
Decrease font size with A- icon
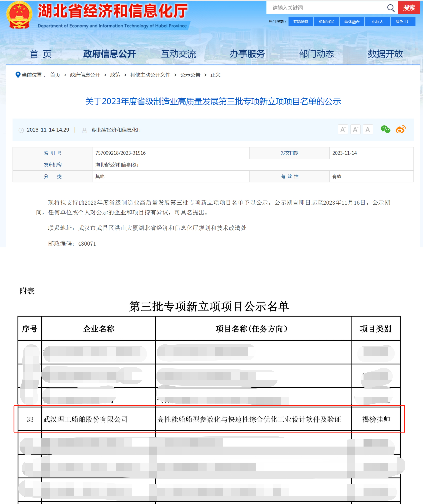355,130
